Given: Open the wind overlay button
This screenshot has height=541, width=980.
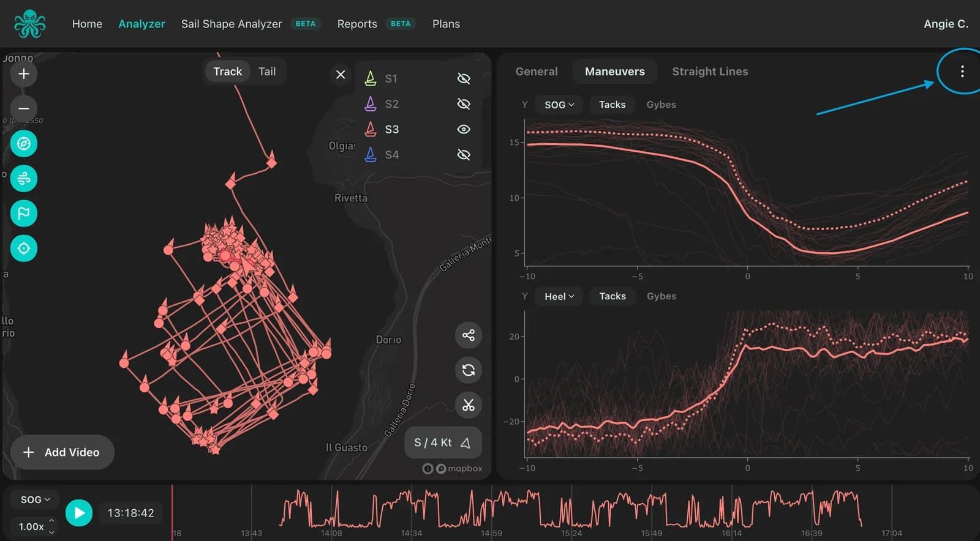Looking at the screenshot, I should pyautogui.click(x=24, y=179).
